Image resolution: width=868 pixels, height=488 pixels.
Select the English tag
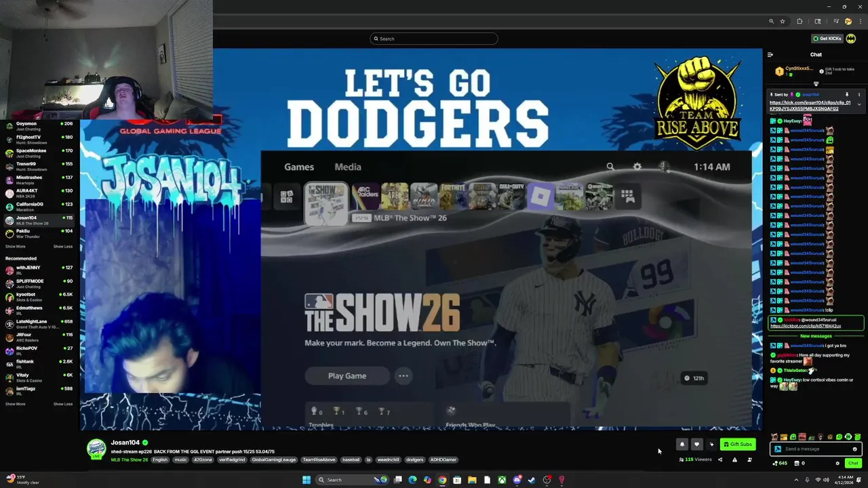tap(160, 460)
